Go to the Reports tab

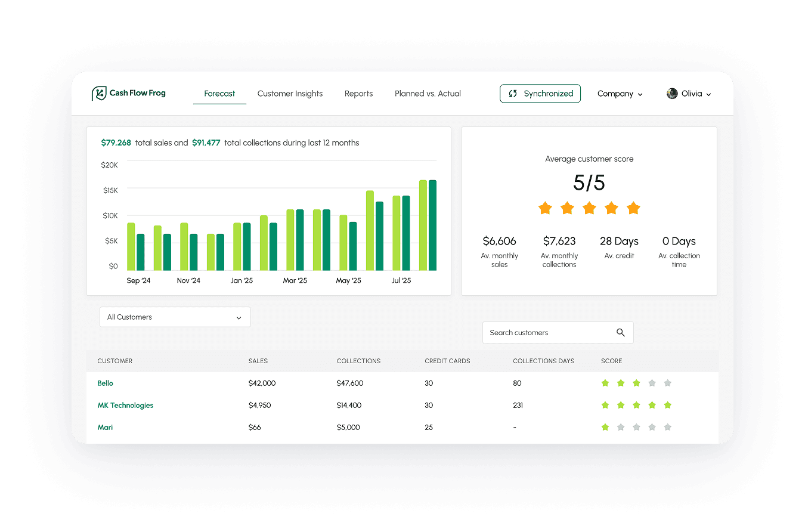pyautogui.click(x=358, y=94)
